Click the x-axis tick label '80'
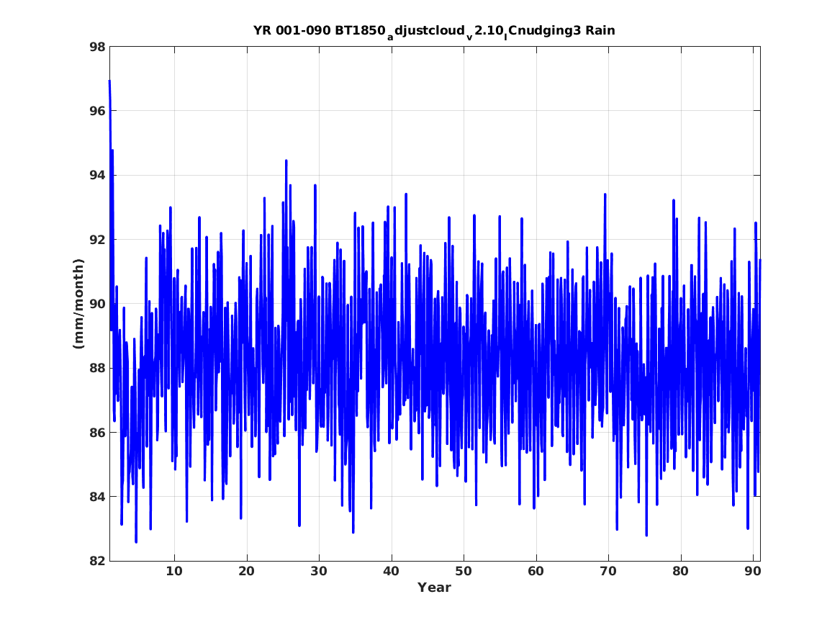 (x=680, y=572)
